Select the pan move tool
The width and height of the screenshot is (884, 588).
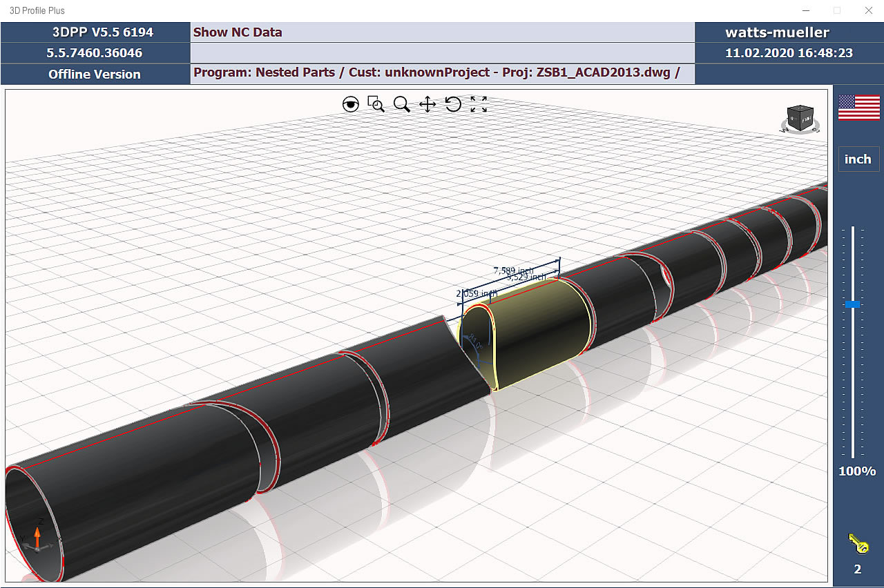pyautogui.click(x=427, y=104)
